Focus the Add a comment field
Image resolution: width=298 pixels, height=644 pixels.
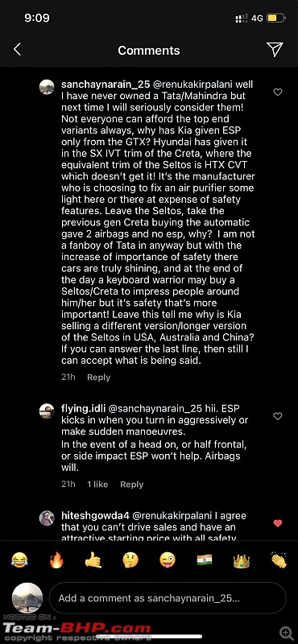click(168, 598)
